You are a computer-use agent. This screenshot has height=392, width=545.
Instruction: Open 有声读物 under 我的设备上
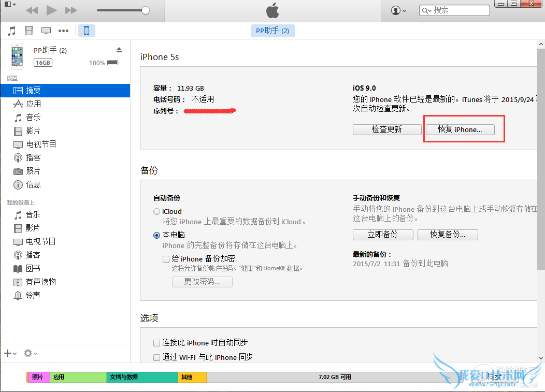65,282
